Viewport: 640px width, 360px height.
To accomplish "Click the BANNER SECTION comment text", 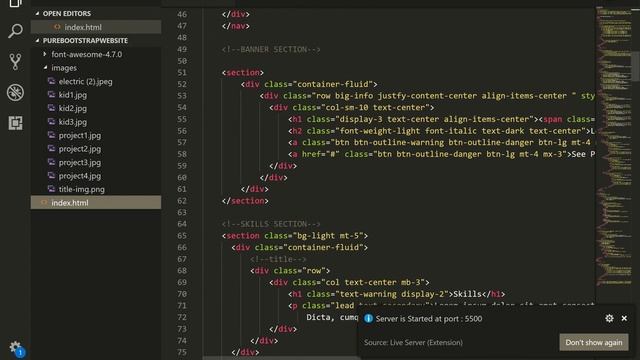I will pos(271,49).
